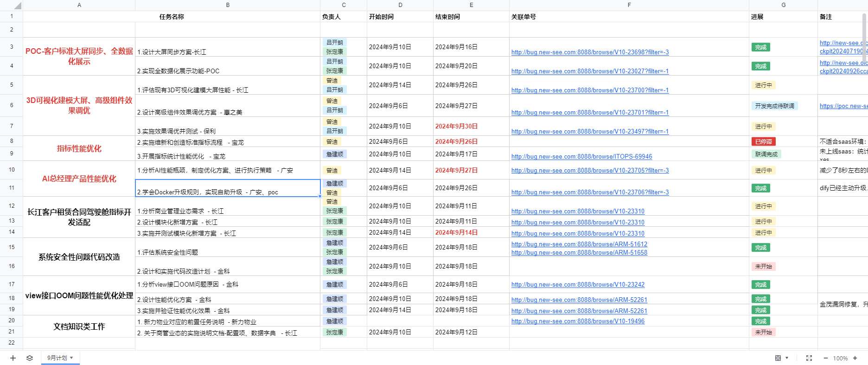The width and height of the screenshot is (868, 365).
Task: Open link V10-23027?filter=-1
Action: click(x=590, y=71)
